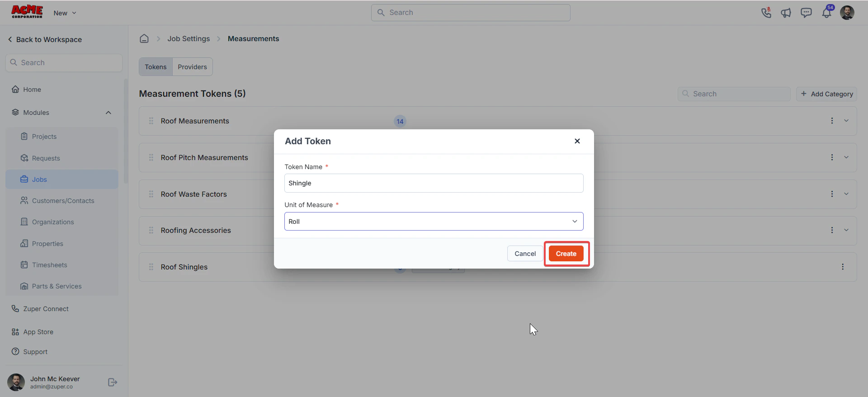The height and width of the screenshot is (397, 868).
Task: Click the sidebar scrollbar
Action: pos(126,131)
